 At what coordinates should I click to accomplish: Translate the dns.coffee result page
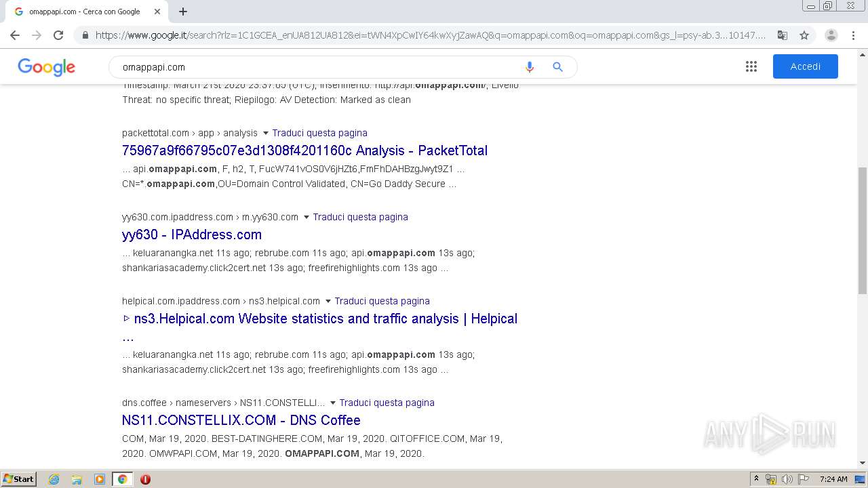click(387, 403)
